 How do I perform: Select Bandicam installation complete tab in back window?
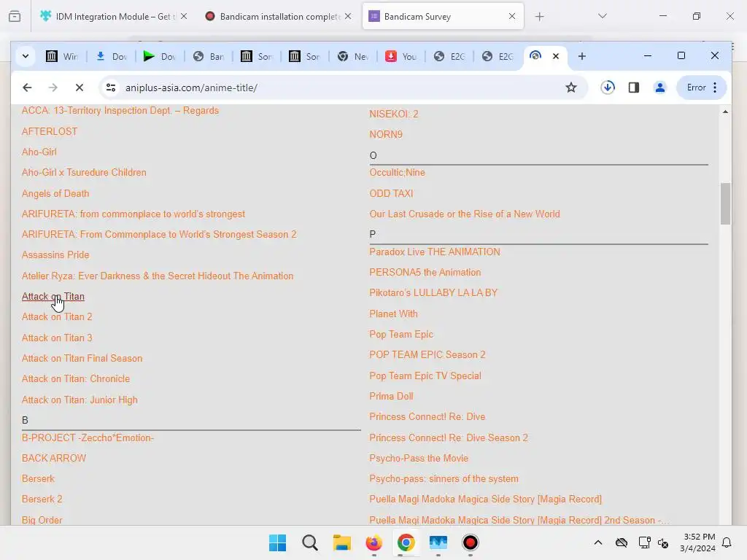click(x=279, y=17)
